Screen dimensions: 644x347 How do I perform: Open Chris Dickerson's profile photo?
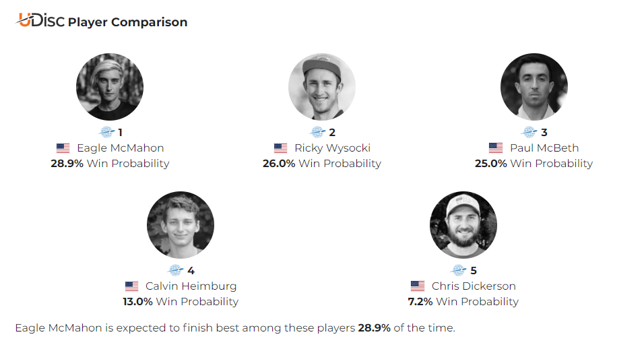point(463,224)
